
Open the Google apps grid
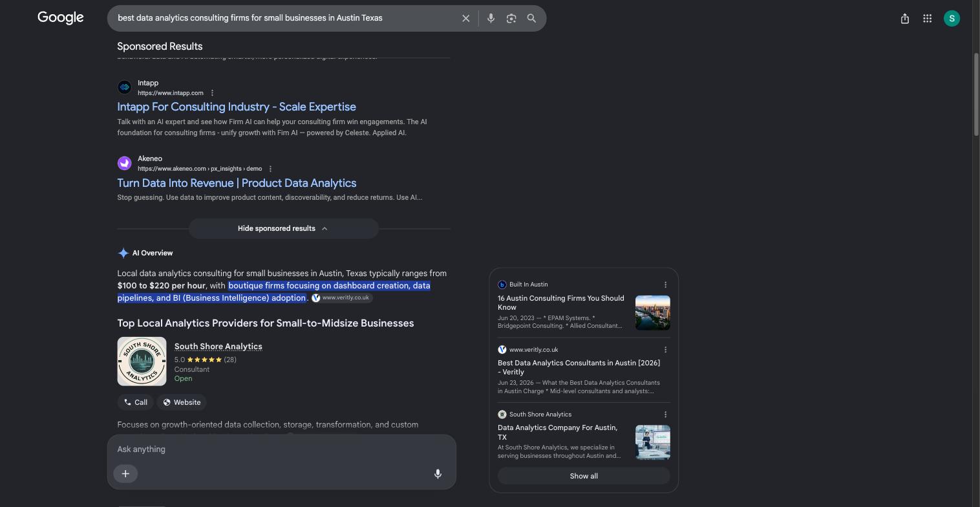[x=927, y=18]
